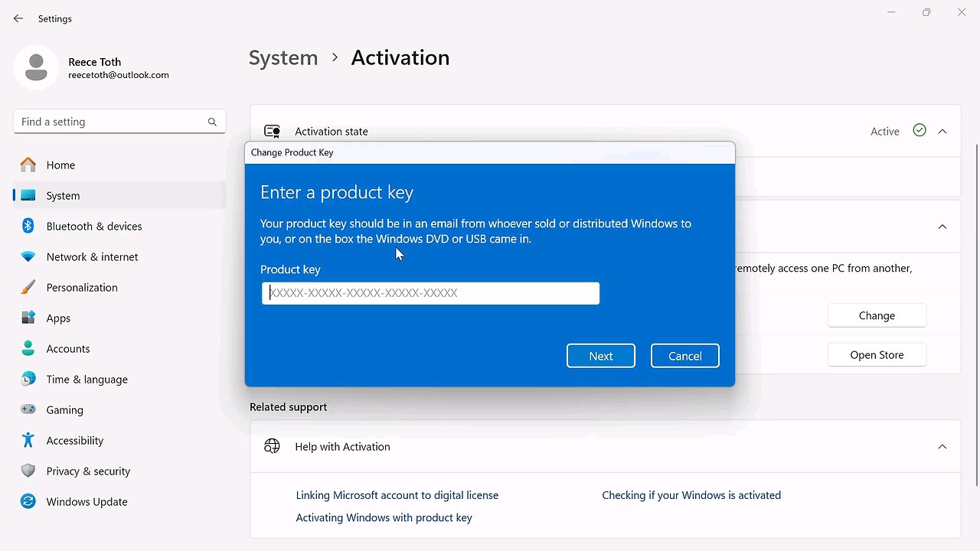The height and width of the screenshot is (551, 980).
Task: Click the System monitor icon
Action: click(x=28, y=195)
